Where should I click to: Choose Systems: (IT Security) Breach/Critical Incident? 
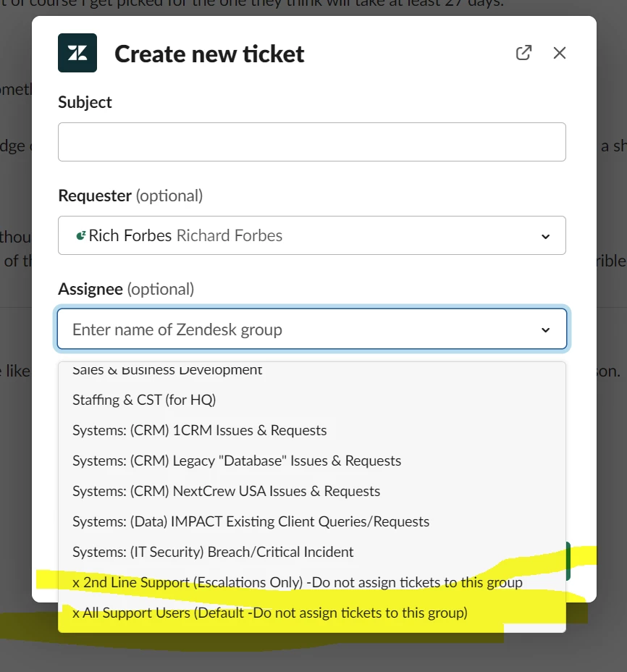pyautogui.click(x=312, y=552)
